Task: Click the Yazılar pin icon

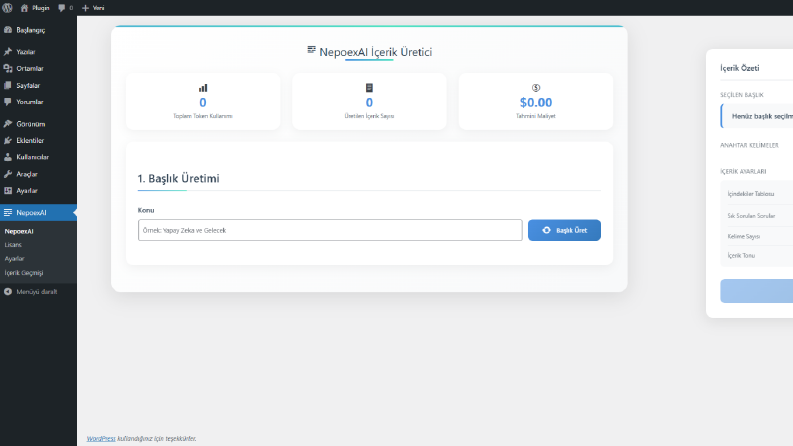Action: pyautogui.click(x=8, y=52)
